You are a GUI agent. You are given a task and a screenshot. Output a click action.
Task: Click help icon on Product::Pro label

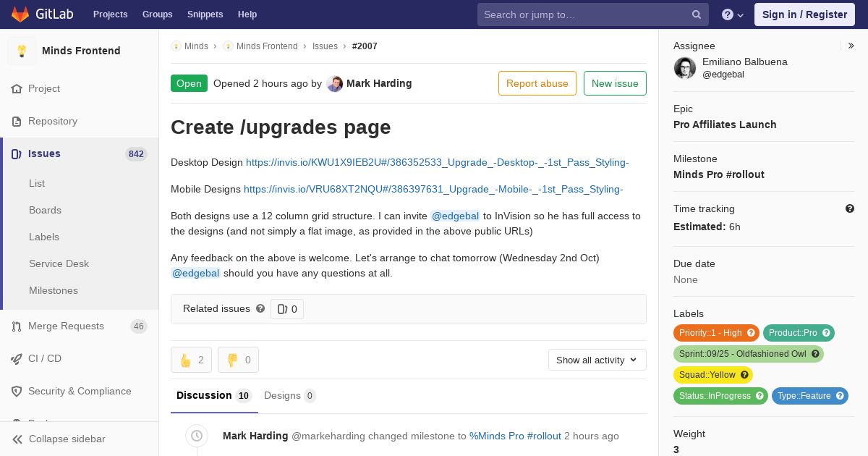pyautogui.click(x=826, y=333)
